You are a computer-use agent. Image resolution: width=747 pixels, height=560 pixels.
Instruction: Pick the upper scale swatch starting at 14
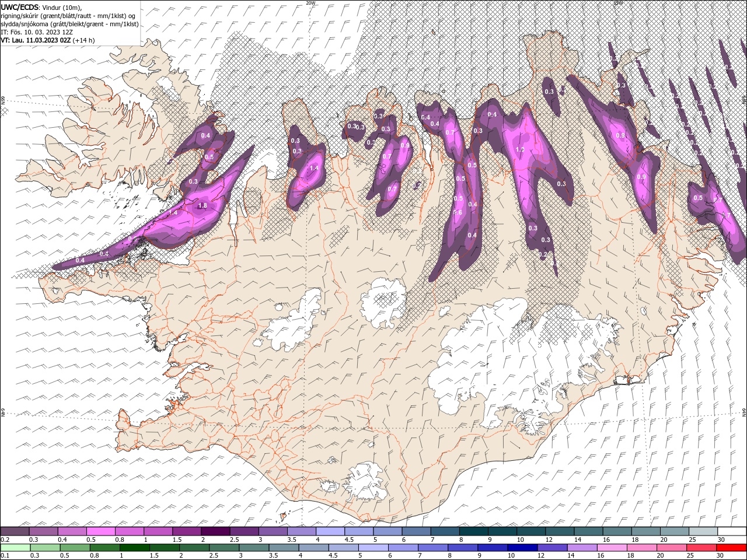click(588, 531)
